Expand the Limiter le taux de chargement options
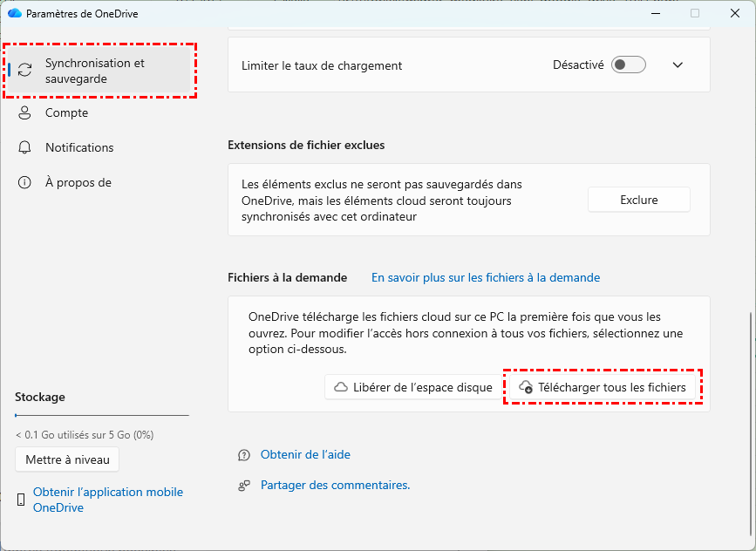756x551 pixels. click(x=678, y=65)
